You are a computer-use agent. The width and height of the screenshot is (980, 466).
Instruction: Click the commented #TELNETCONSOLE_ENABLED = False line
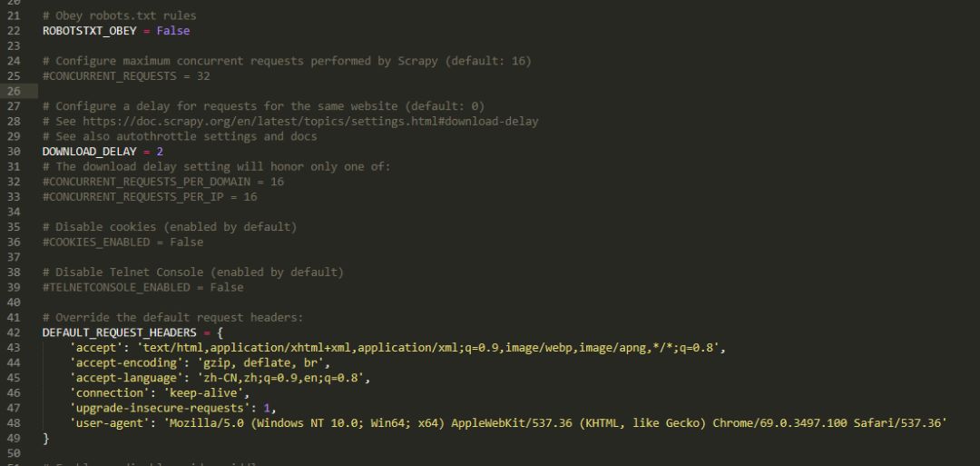point(143,287)
